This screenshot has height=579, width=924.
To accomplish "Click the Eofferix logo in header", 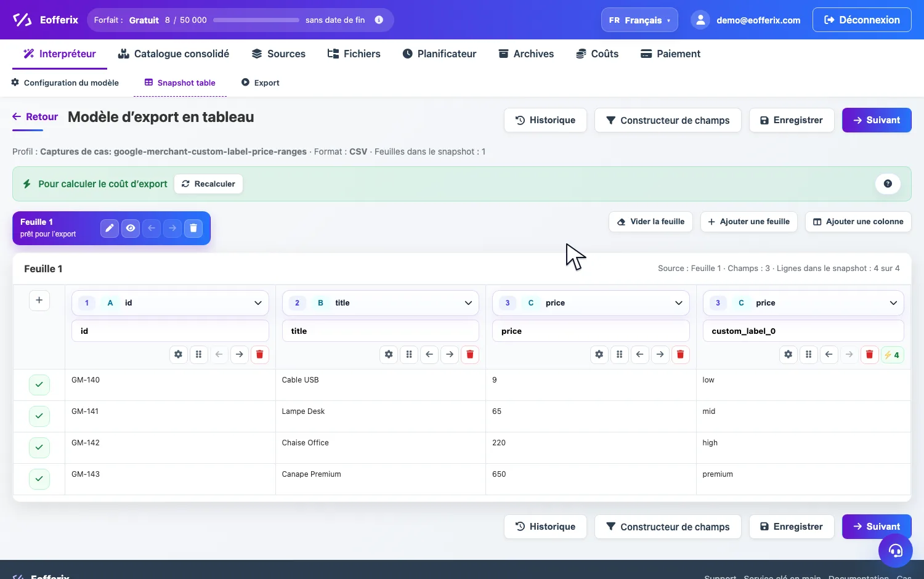I will (46, 20).
